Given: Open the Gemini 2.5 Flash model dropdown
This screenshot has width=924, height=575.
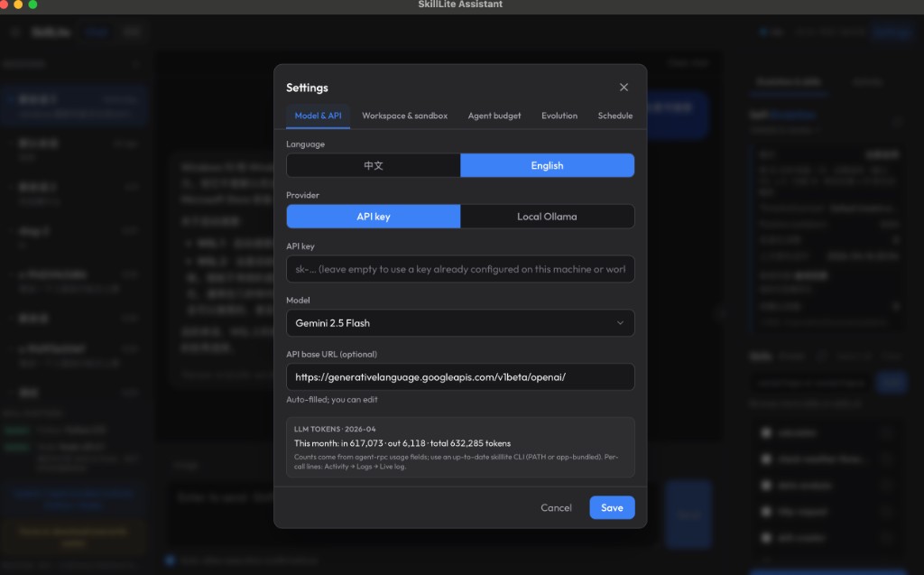Looking at the screenshot, I should pos(460,323).
